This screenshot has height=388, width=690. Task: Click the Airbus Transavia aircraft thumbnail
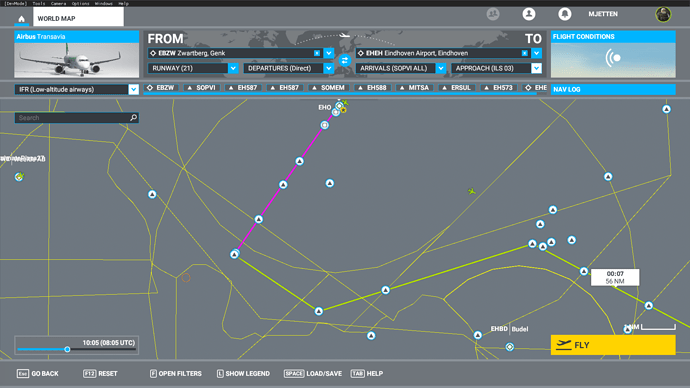[77, 60]
